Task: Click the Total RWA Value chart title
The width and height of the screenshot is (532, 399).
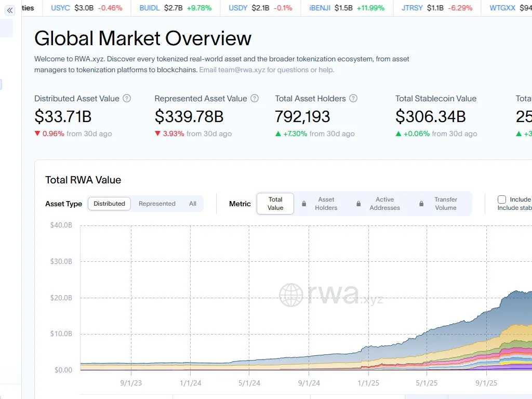Action: click(83, 180)
